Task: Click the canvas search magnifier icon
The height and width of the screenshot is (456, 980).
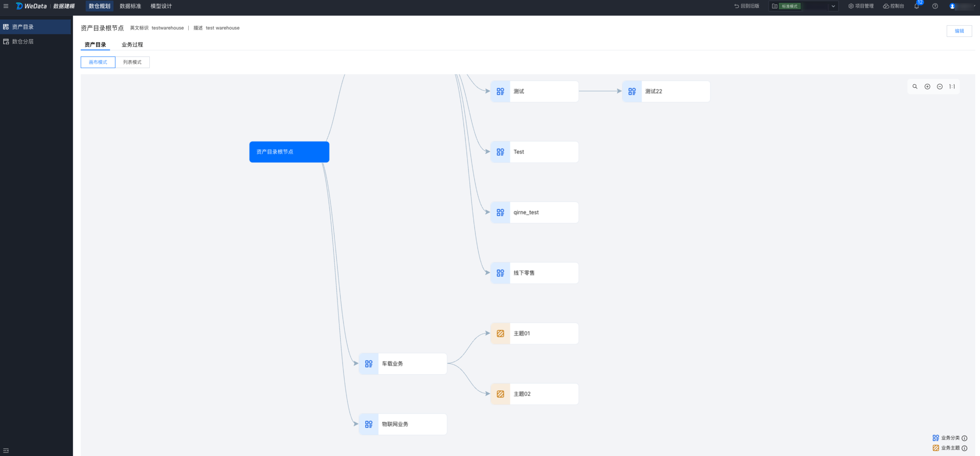Action: pyautogui.click(x=914, y=87)
